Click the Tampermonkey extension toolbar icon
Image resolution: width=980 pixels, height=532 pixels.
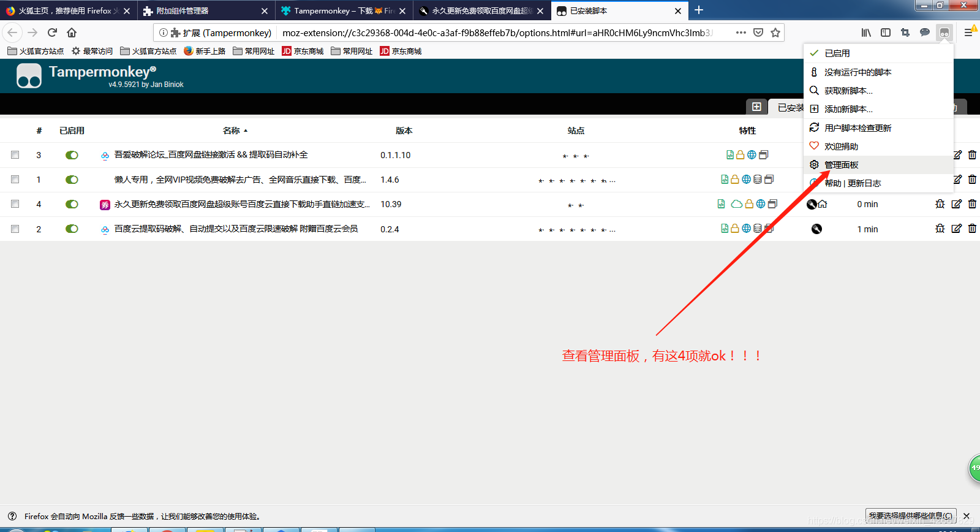point(944,32)
